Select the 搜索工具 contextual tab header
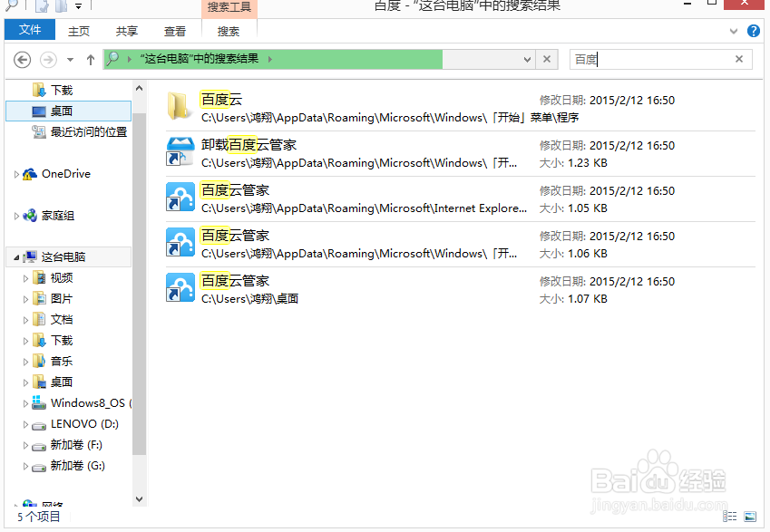 coord(229,7)
